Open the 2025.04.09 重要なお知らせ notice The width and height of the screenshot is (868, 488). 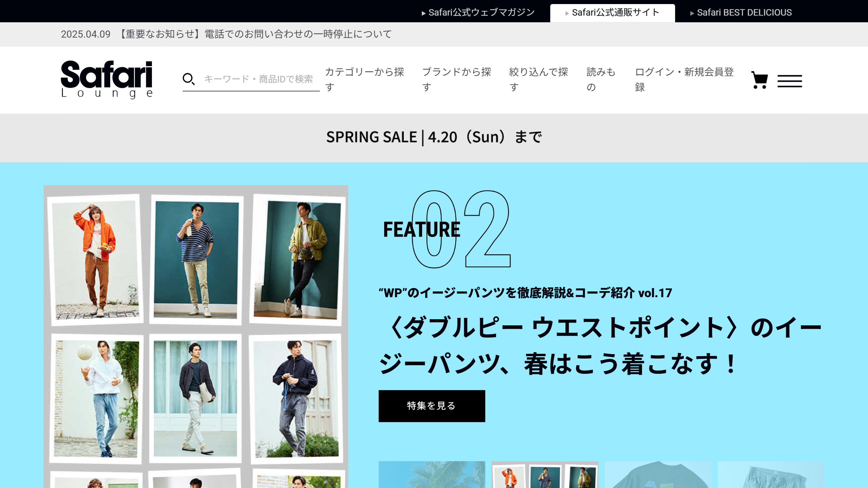(226, 34)
